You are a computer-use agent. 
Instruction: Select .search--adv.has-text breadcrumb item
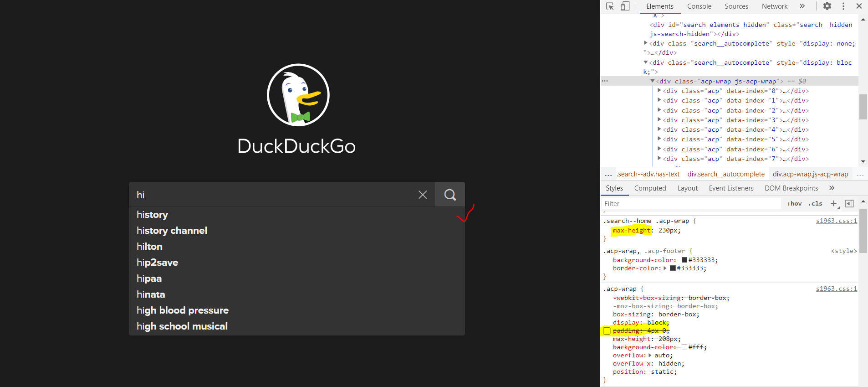click(x=648, y=174)
